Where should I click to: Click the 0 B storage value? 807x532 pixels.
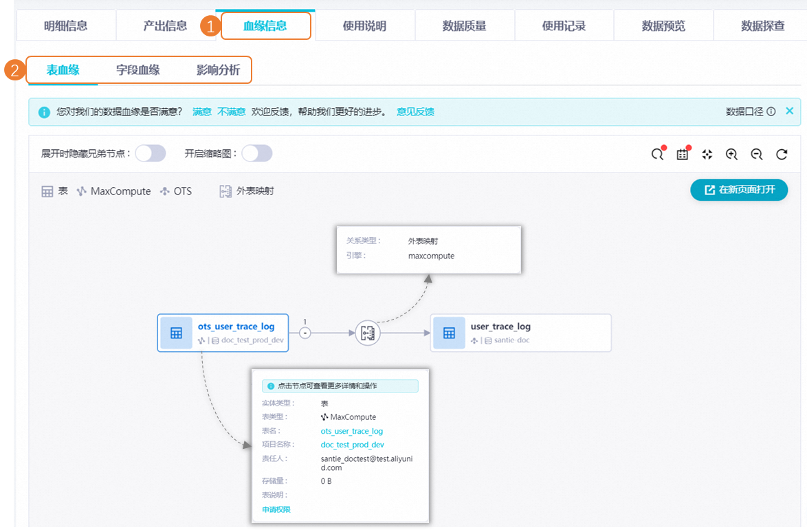[327, 481]
